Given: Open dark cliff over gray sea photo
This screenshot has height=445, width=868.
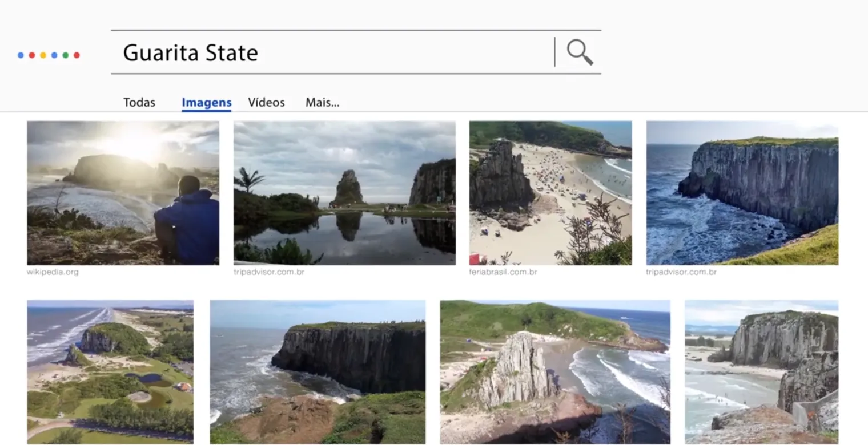Looking at the screenshot, I should 318,372.
